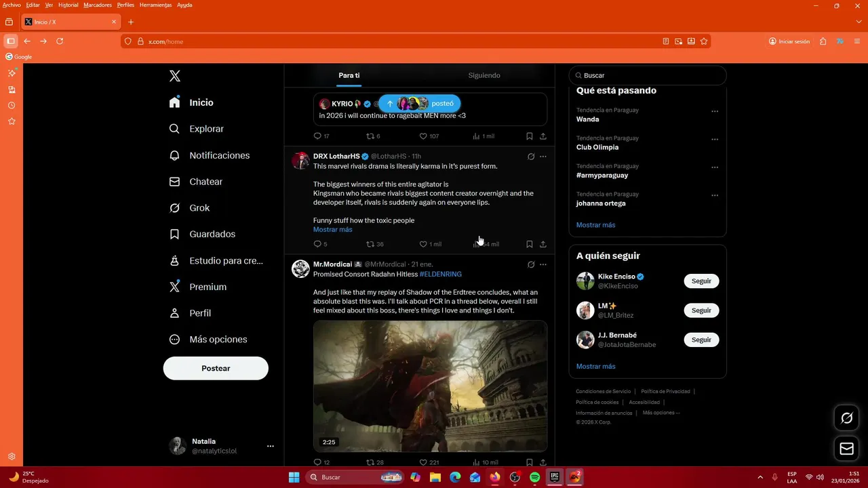Viewport: 868px width, 488px height.
Task: Open Spotify from the taskbar
Action: point(534,477)
